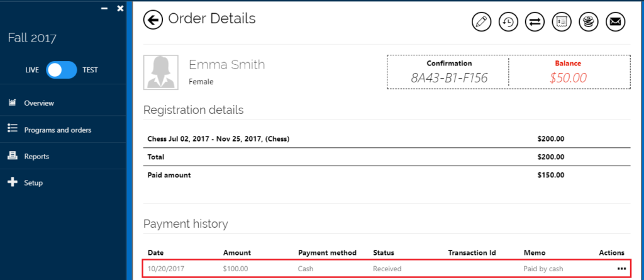
Task: Click the Fall 2017 season title
Action: pos(32,38)
